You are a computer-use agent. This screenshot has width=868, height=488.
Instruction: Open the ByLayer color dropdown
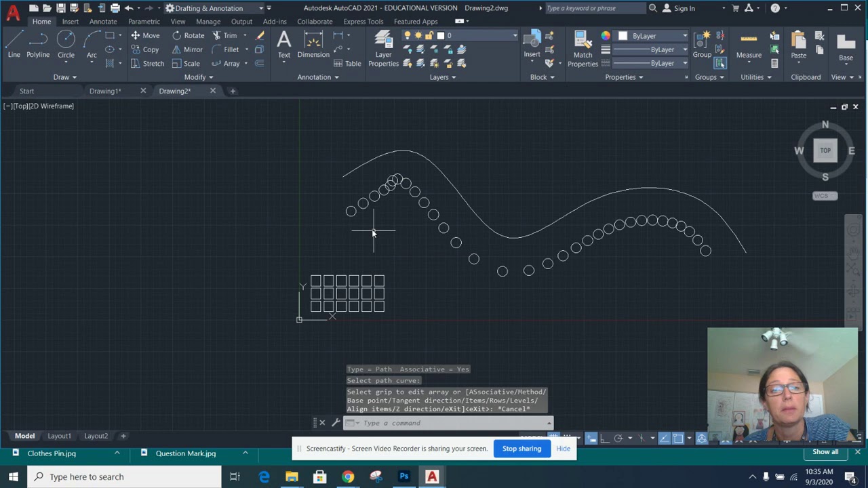(652, 35)
